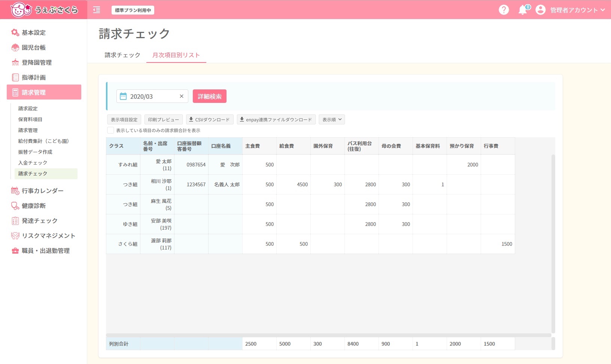Click the 4500 給食費 value
The width and height of the screenshot is (611, 364).
[x=302, y=184]
